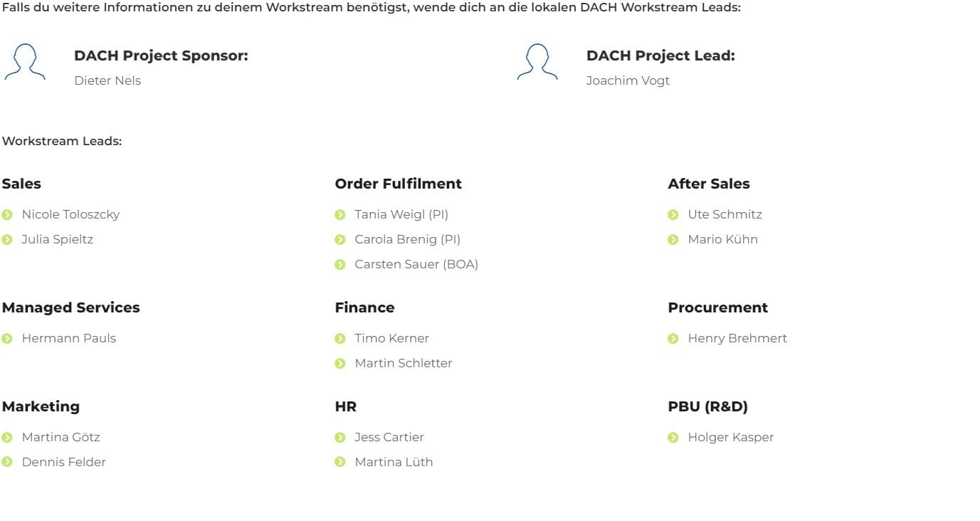The image size is (980, 521).
Task: Select Julia Spieltz under Sales
Action: point(58,239)
